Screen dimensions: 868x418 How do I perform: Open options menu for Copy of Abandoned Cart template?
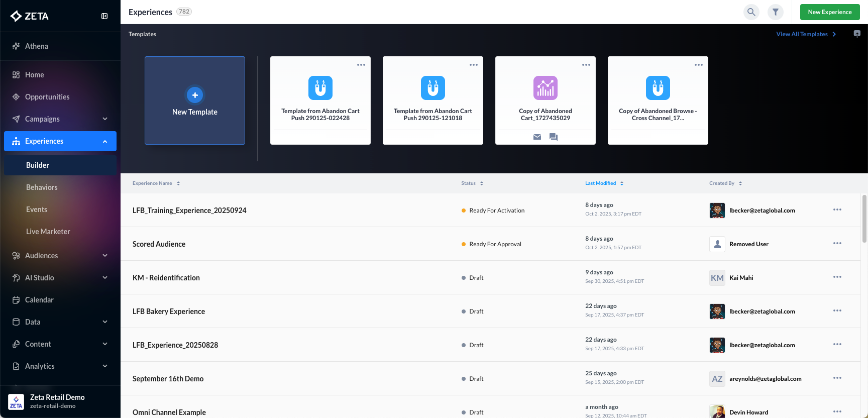point(586,65)
